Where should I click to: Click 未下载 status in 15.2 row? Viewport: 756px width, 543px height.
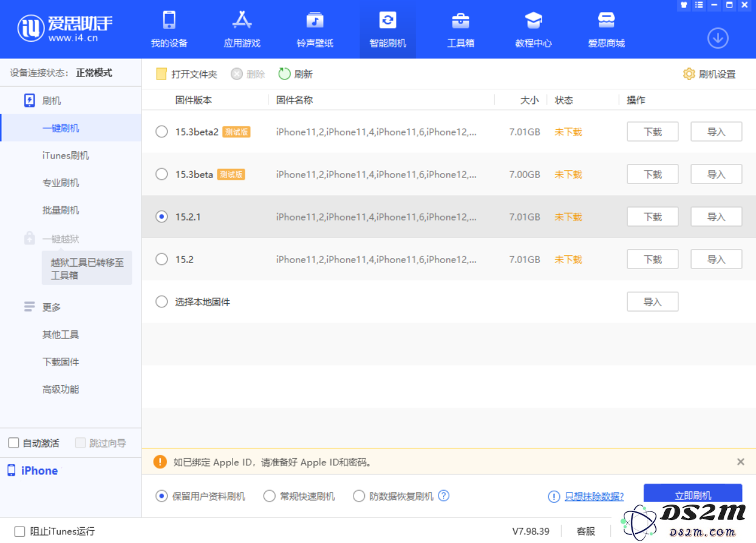[568, 259]
